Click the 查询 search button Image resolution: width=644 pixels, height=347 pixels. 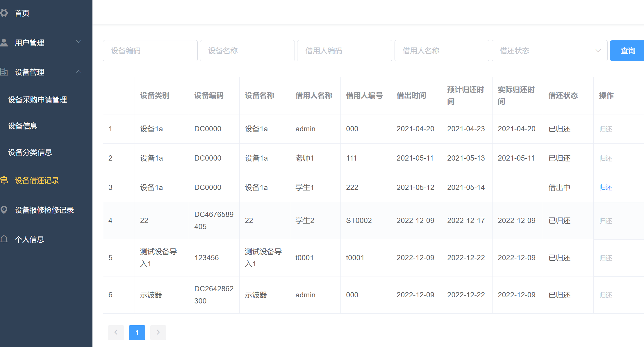point(628,51)
